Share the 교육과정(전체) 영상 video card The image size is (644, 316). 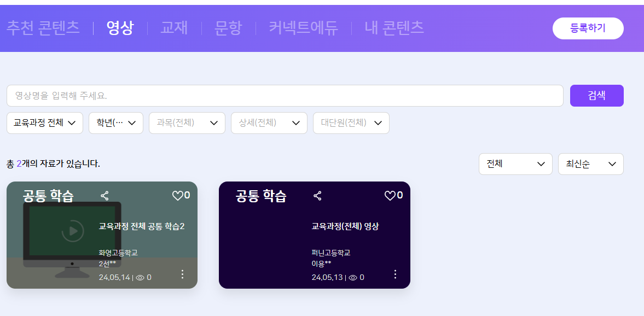pos(317,196)
